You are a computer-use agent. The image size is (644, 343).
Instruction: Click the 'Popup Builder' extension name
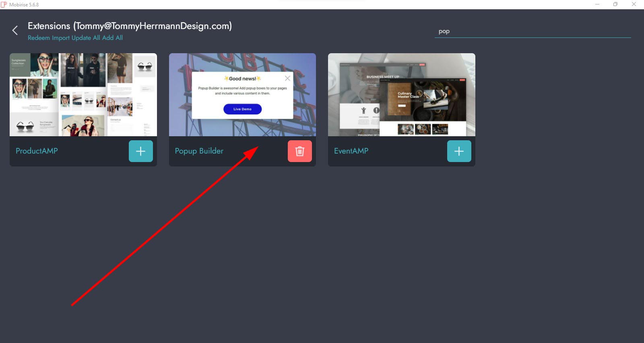(x=199, y=151)
